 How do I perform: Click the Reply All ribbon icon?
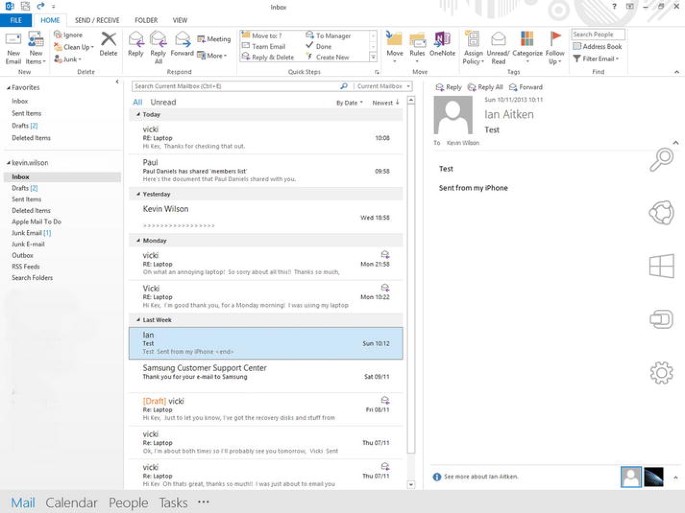158,40
